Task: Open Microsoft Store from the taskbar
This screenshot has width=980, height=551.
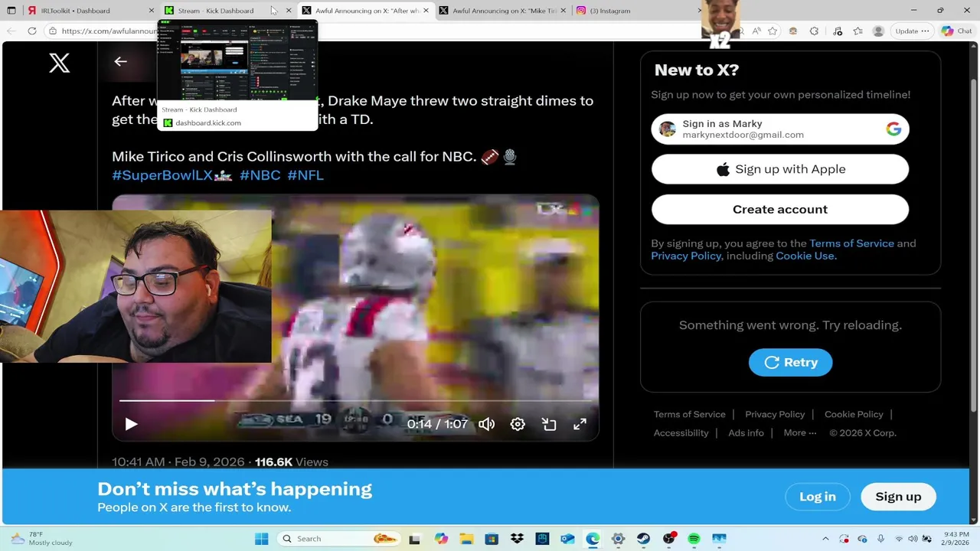Action: pyautogui.click(x=492, y=539)
